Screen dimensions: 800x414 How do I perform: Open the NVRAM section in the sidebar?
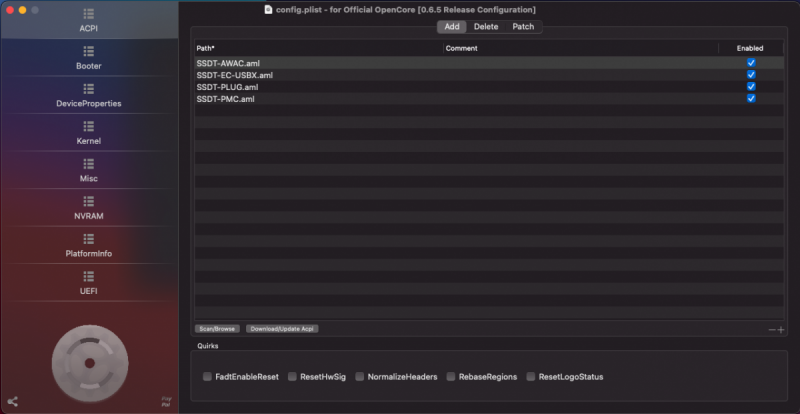click(89, 208)
